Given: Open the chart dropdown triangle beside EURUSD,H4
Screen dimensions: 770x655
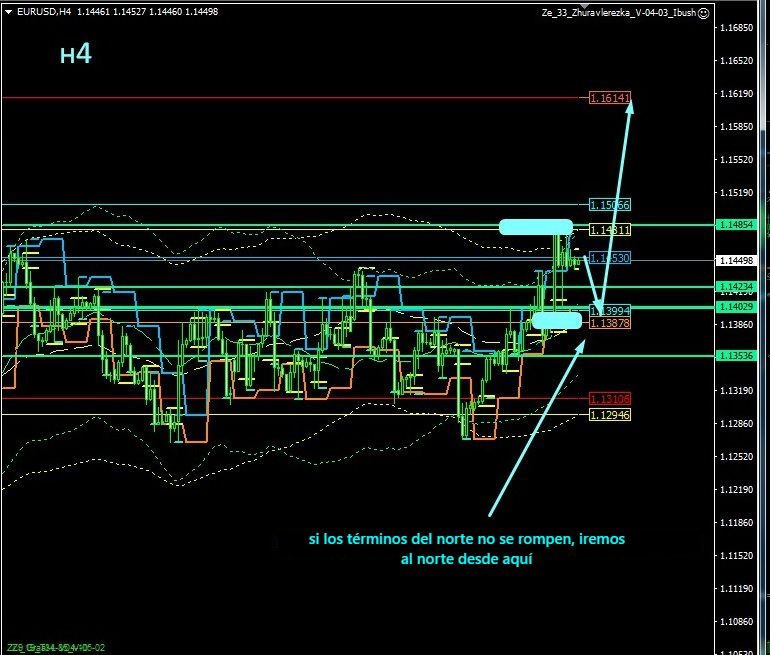Looking at the screenshot, I should [x=8, y=12].
